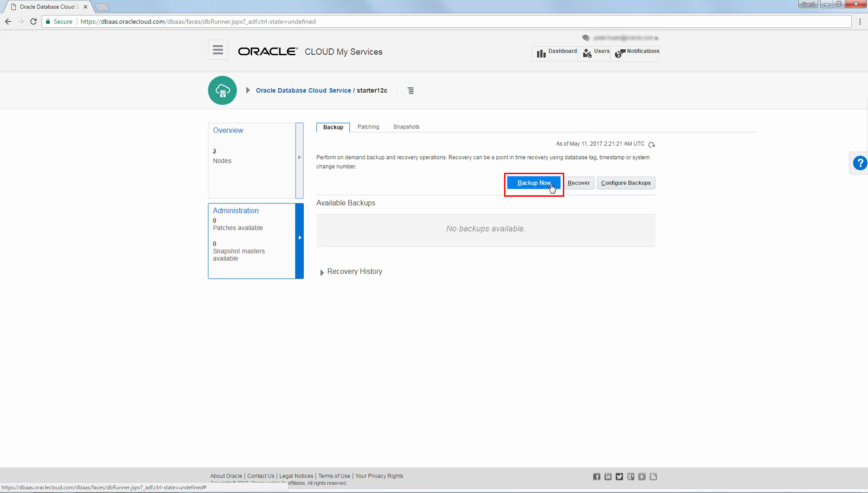Open the starter12c service action menu icon
This screenshot has width=868, height=493.
coord(410,91)
